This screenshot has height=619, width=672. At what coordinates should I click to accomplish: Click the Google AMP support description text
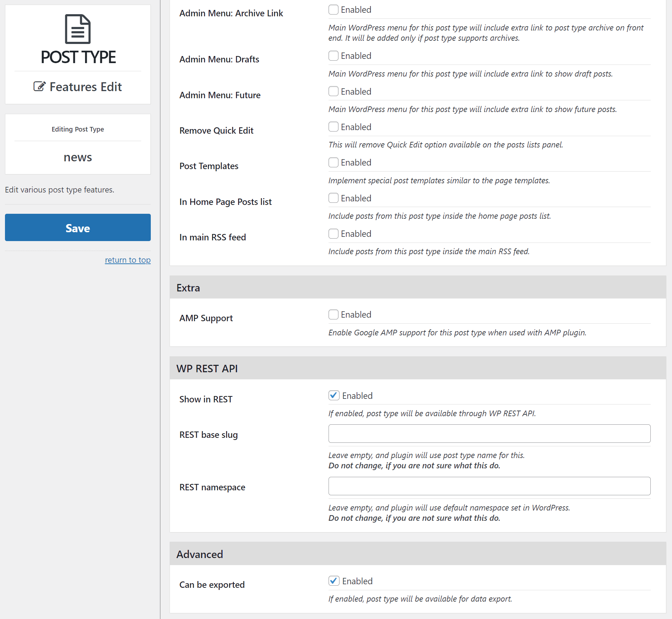457,333
